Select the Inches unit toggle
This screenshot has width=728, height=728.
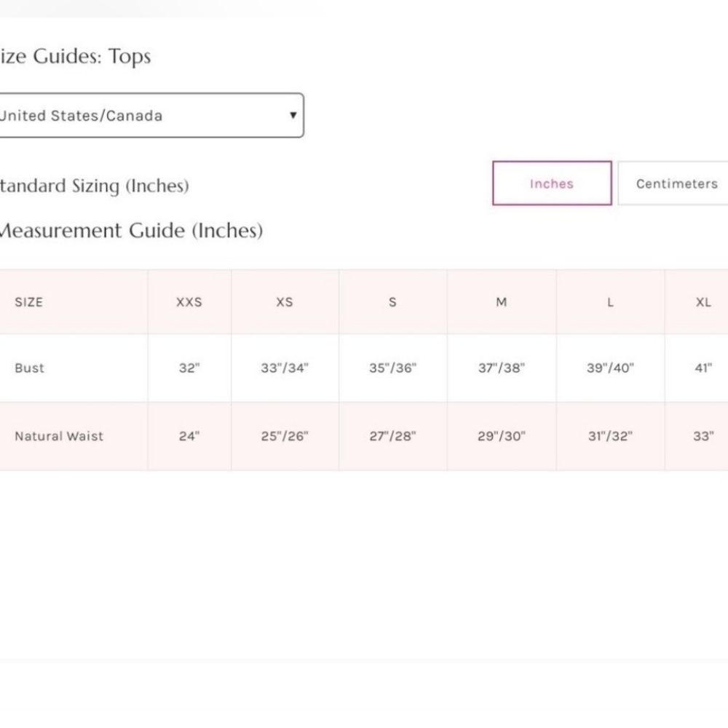[x=552, y=183]
